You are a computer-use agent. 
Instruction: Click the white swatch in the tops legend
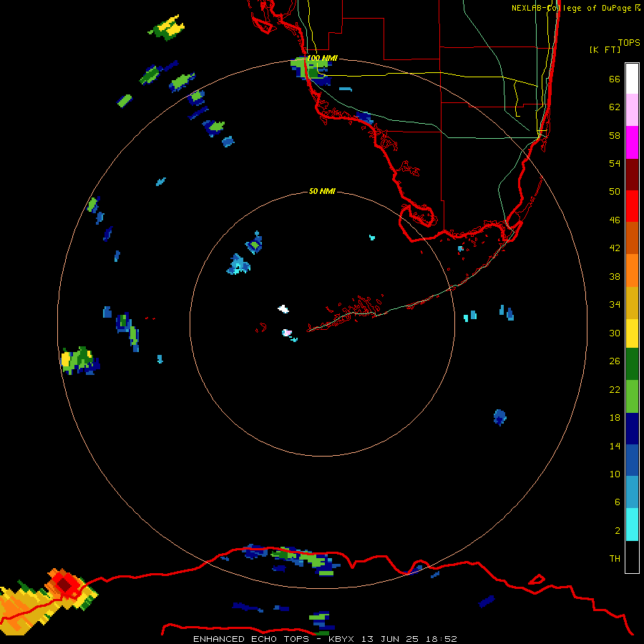coord(632,79)
